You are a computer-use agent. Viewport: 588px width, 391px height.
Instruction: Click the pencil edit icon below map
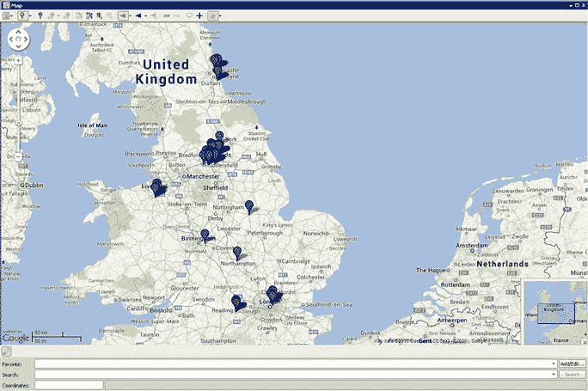(6, 351)
